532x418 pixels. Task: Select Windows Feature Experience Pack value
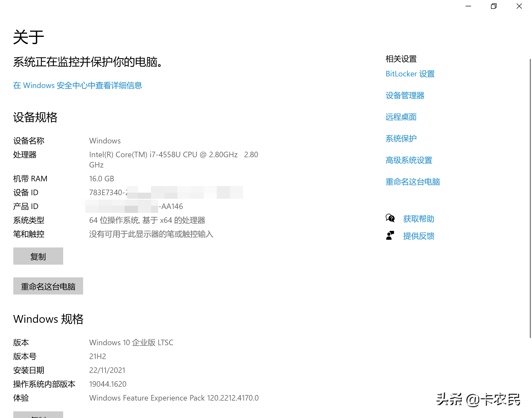(x=174, y=398)
